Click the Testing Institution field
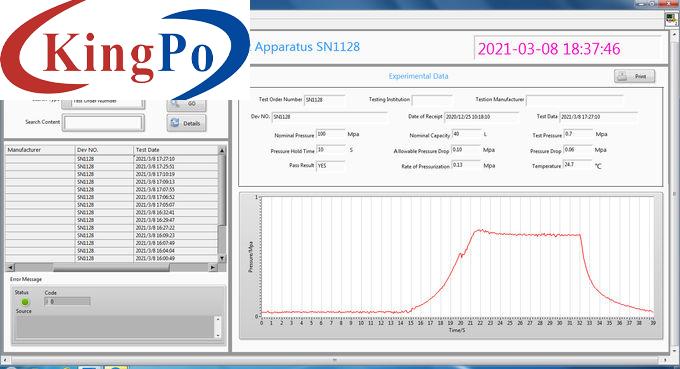The width and height of the screenshot is (680, 369). (x=432, y=100)
